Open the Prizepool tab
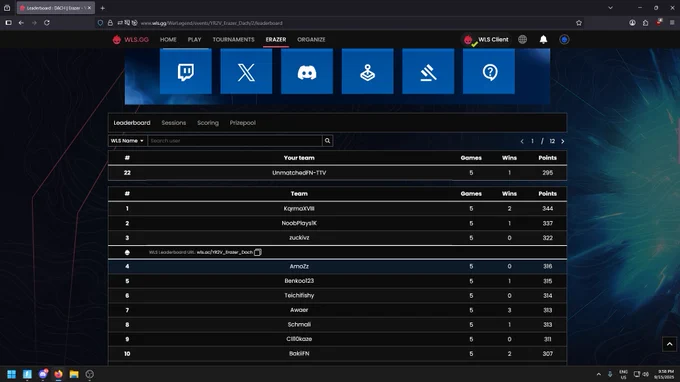This screenshot has height=382, width=680. tap(242, 123)
